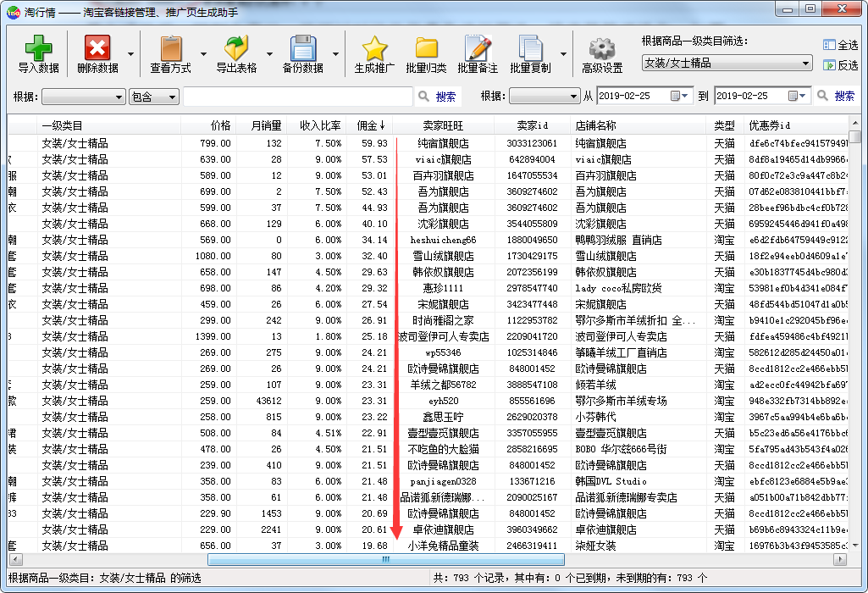
Task: Select the 时尚雅阁之家 seller cell
Action: click(443, 320)
